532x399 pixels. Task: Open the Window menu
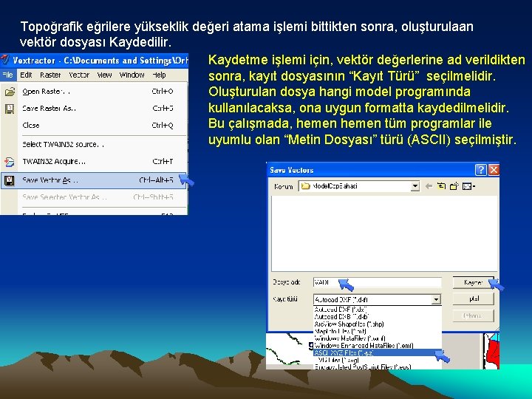[x=132, y=75]
